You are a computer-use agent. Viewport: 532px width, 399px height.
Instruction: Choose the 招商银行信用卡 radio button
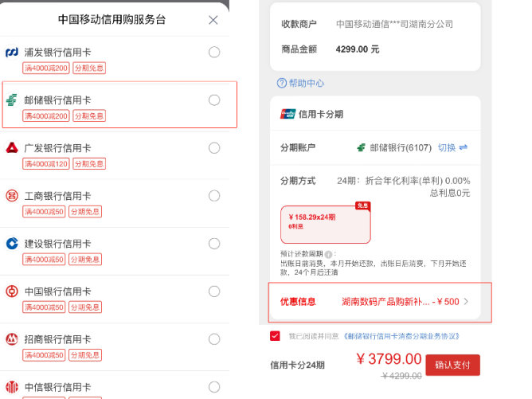(214, 339)
